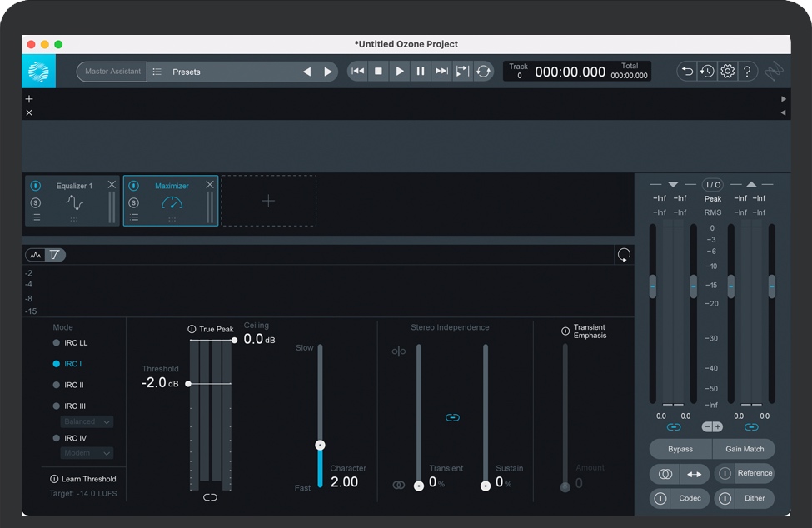Open the Ozone settings gear
Image resolution: width=812 pixels, height=528 pixels.
point(727,72)
